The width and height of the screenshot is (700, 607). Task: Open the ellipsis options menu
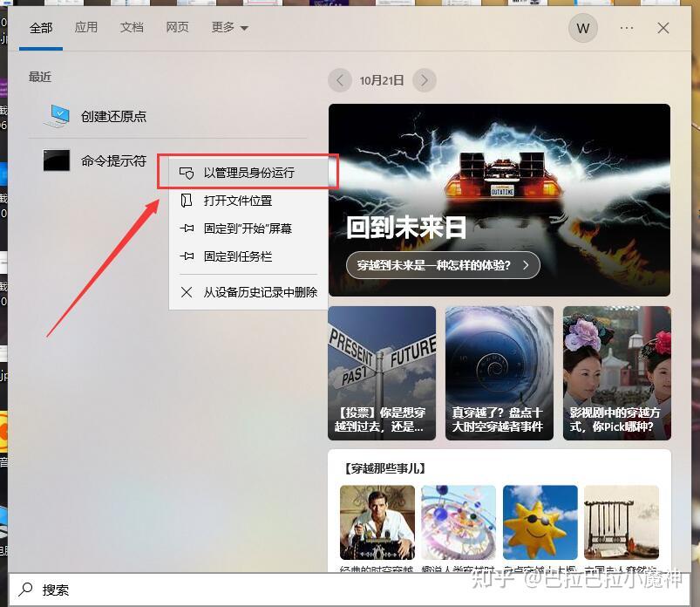coord(626,28)
